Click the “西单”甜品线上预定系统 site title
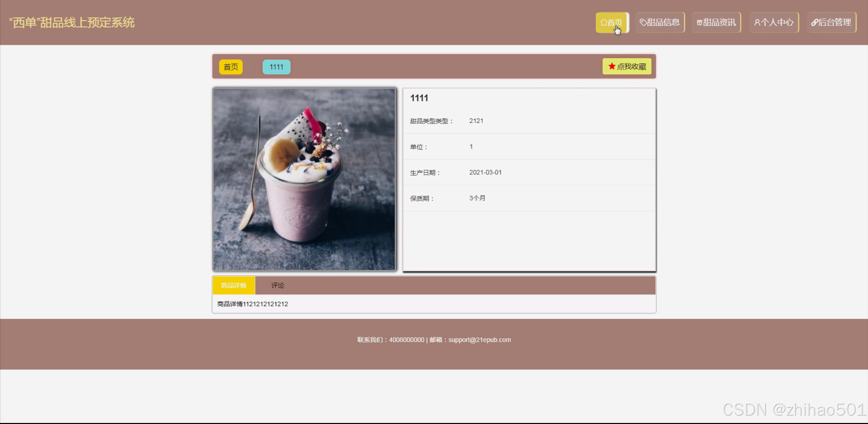868x424 pixels. [x=72, y=22]
